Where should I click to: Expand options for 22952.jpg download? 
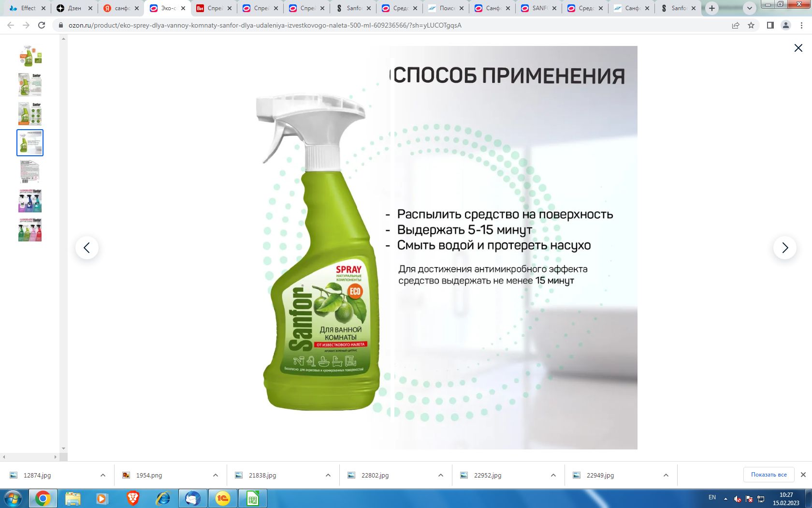553,475
